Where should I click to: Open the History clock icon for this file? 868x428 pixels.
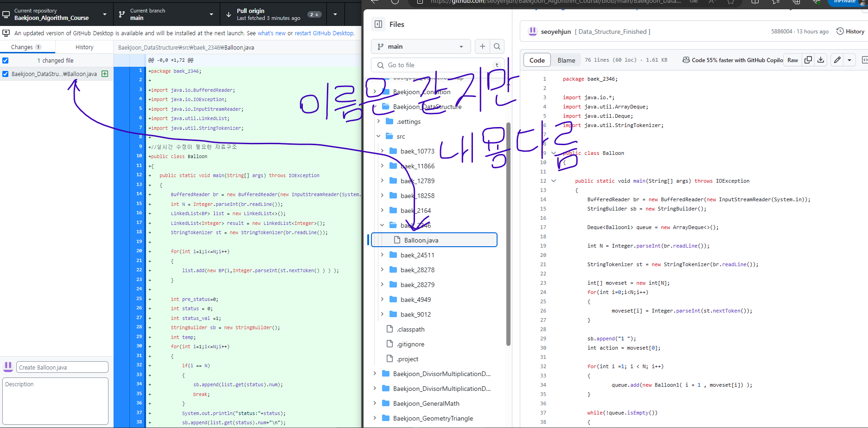click(840, 31)
